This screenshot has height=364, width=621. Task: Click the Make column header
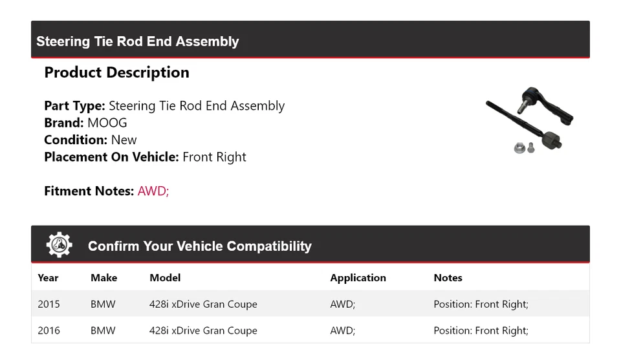click(x=103, y=278)
